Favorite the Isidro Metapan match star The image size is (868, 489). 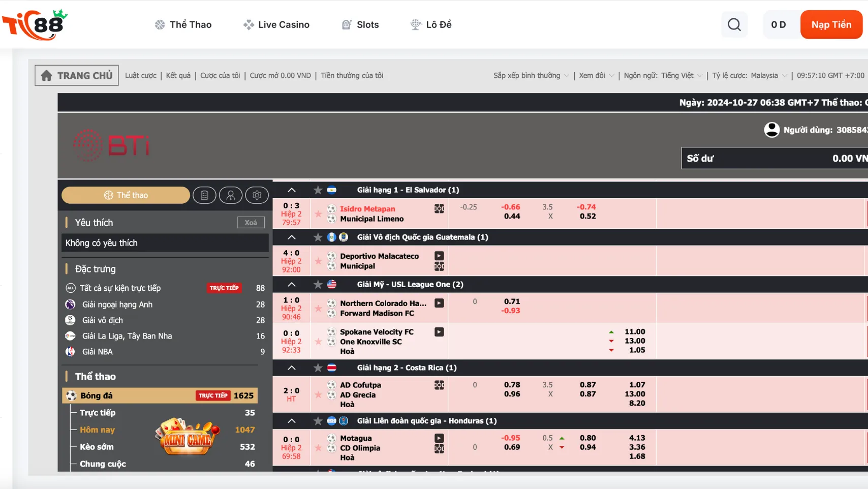[x=318, y=214]
